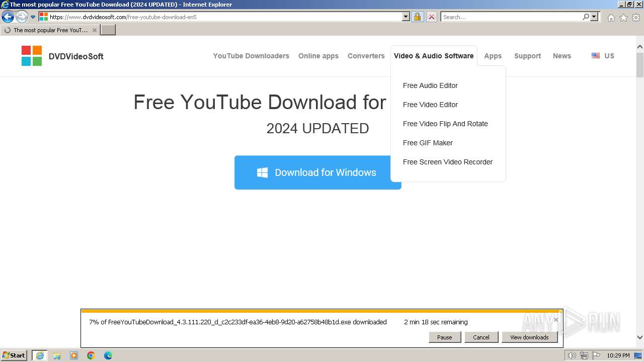
Task: Stop page loading with X button
Action: (x=432, y=17)
